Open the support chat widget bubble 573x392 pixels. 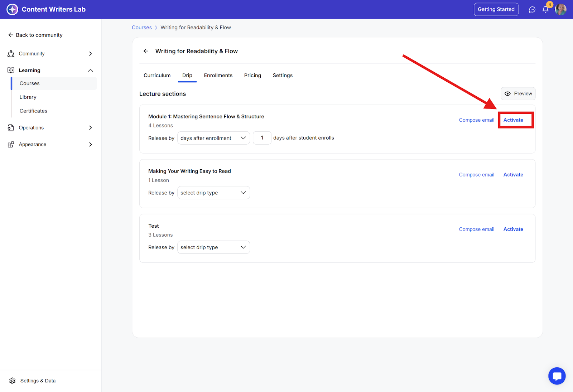[x=557, y=376]
